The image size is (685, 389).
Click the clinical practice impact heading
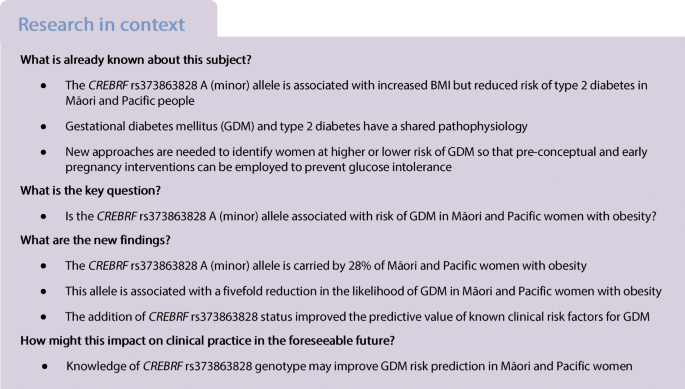(208, 340)
